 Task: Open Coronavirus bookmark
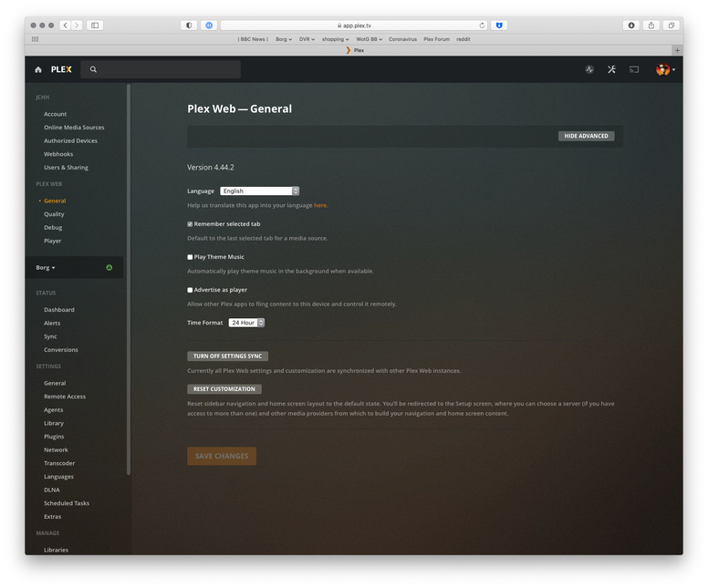[x=402, y=39]
